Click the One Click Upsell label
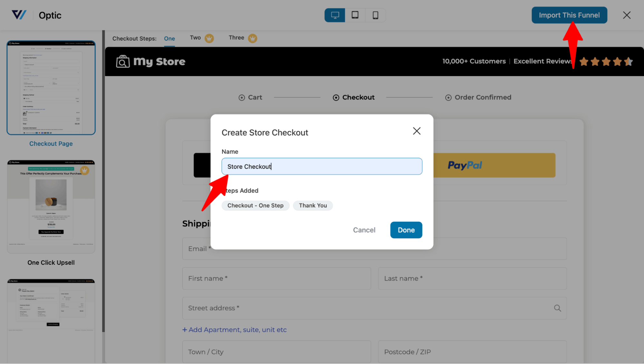This screenshot has height=364, width=644. tap(51, 263)
